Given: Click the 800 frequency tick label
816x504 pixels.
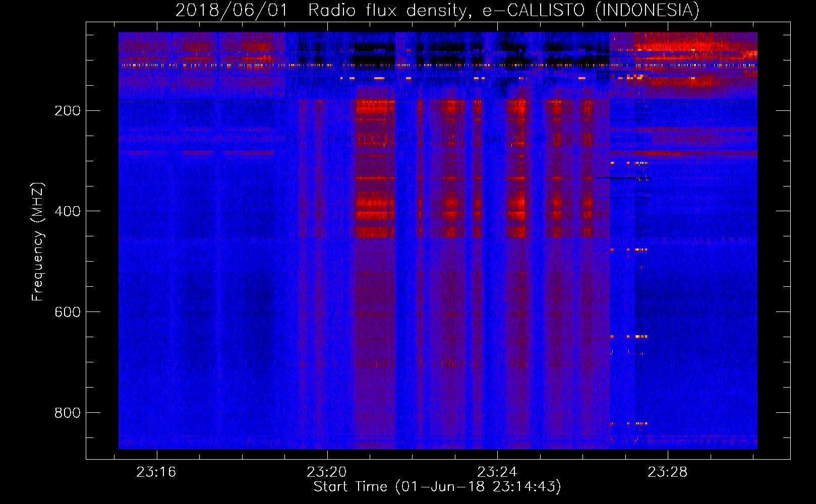Looking at the screenshot, I should 68,413.
